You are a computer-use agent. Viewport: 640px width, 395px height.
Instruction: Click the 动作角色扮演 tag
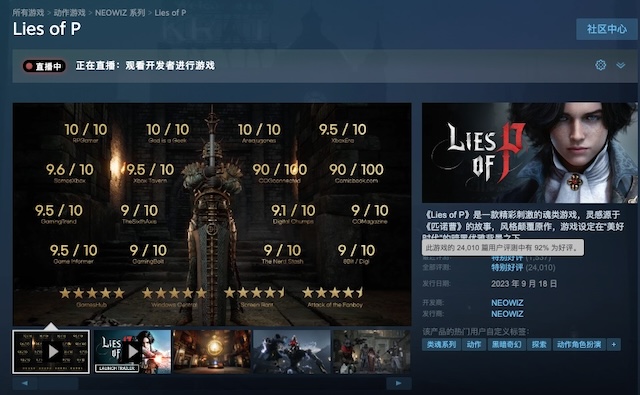click(x=579, y=344)
